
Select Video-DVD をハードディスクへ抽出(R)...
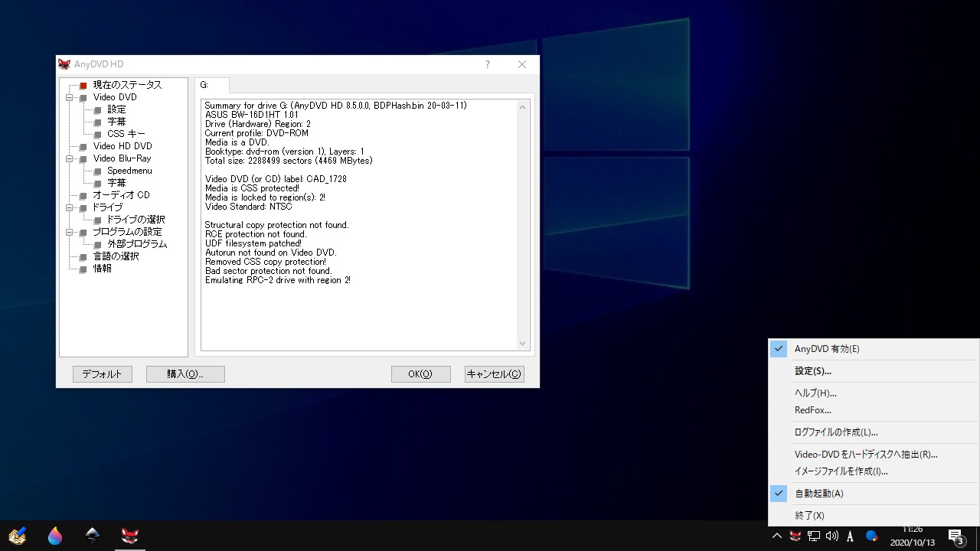[x=874, y=455]
